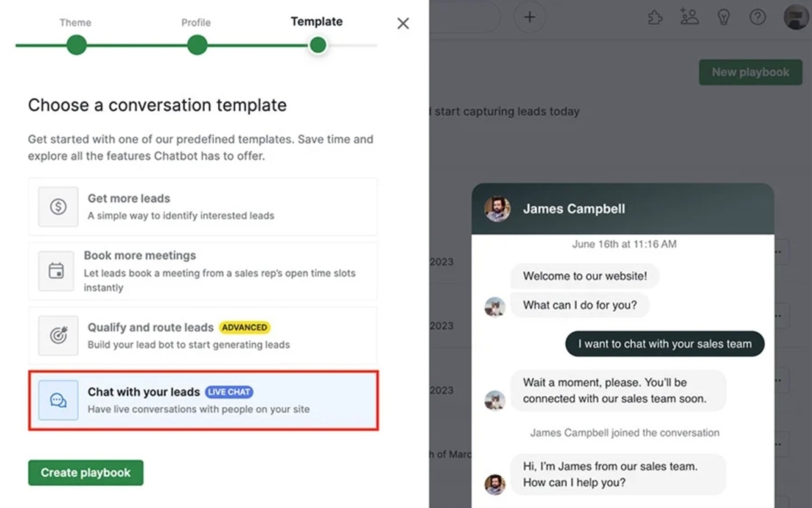The image size is (812, 508).
Task: Click the plus icon in the top bar
Action: click(x=529, y=16)
